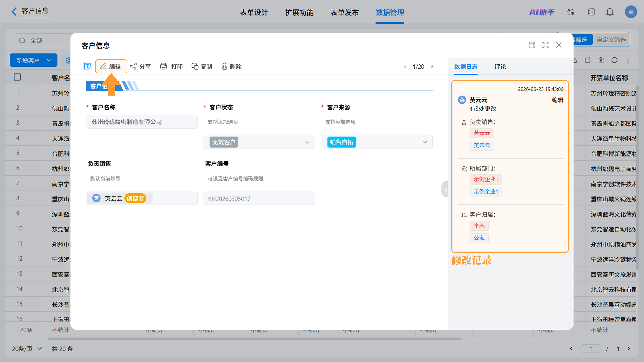The height and width of the screenshot is (362, 644).
Task: Click the form view icon beside 编辑
Action: coord(87,66)
